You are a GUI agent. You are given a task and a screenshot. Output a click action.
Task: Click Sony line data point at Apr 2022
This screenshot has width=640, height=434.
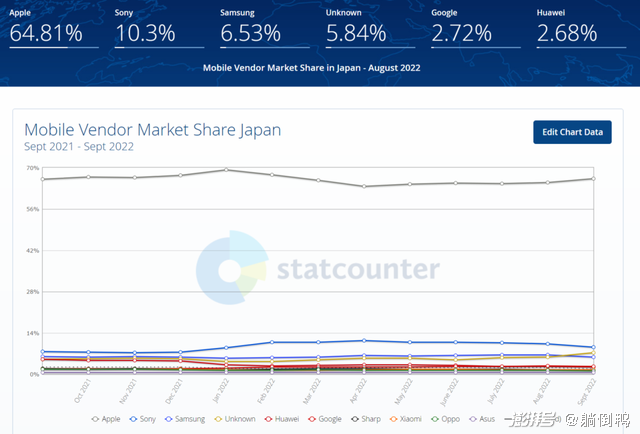click(364, 341)
